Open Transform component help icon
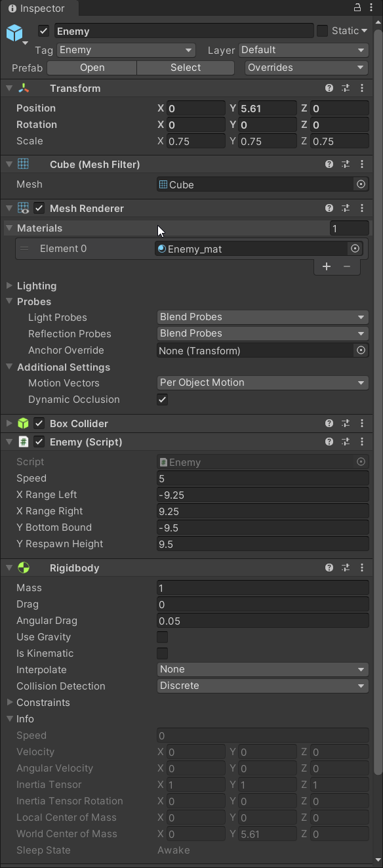 pyautogui.click(x=329, y=89)
